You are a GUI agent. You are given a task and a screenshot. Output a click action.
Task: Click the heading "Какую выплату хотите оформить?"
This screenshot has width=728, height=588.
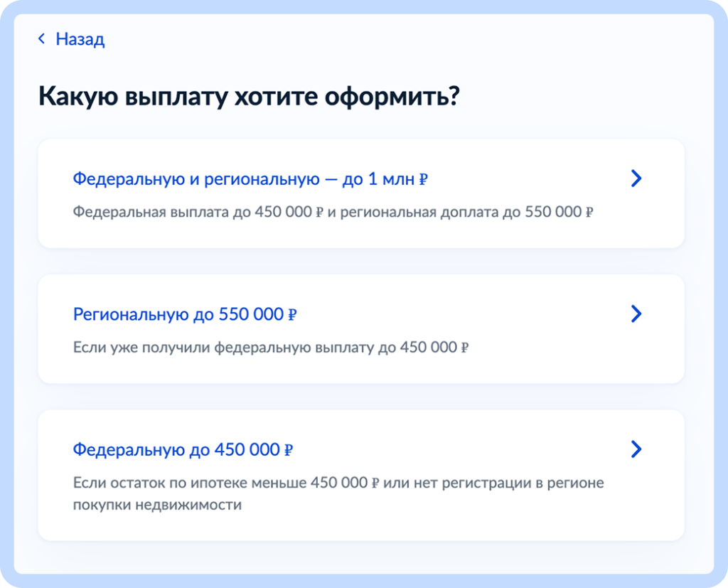(249, 96)
